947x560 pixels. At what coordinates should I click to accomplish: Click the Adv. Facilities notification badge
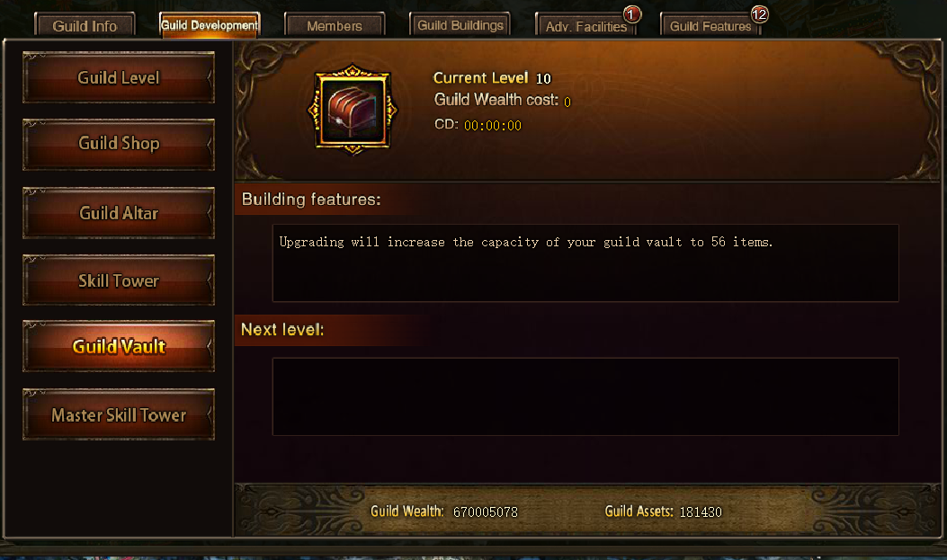coord(631,13)
